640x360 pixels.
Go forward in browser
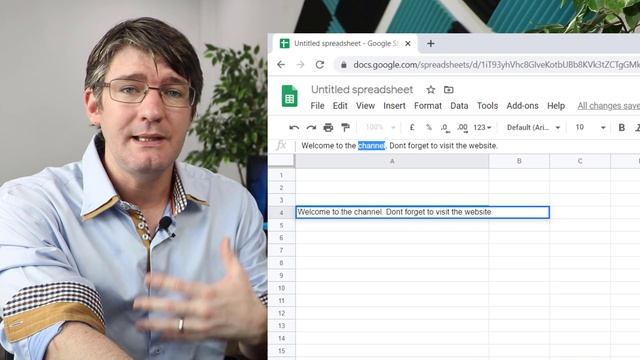[x=300, y=64]
